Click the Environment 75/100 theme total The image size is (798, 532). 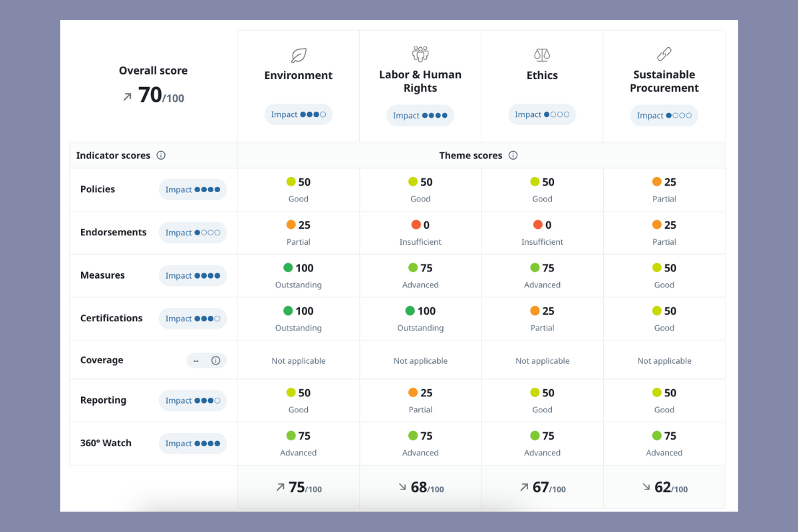[x=305, y=487]
